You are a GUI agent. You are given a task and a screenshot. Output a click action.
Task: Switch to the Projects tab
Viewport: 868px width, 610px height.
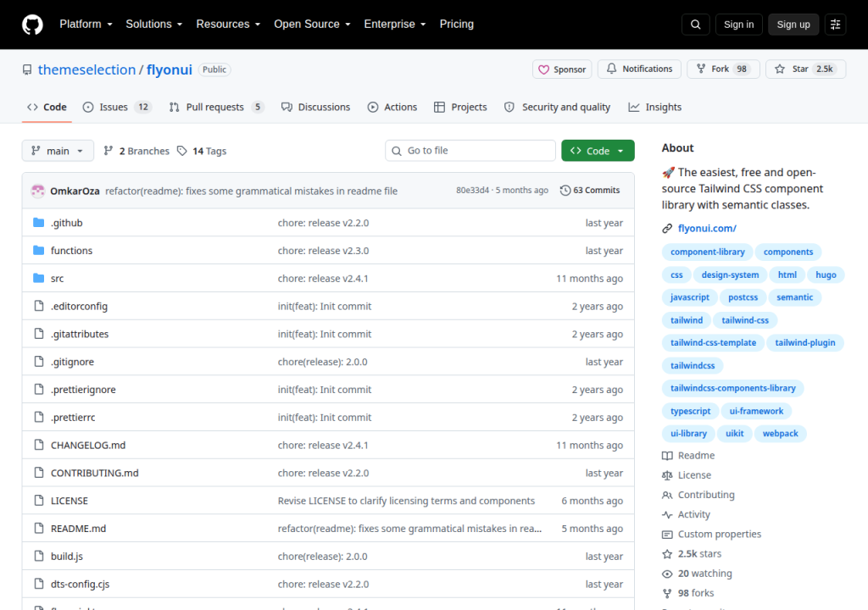pyautogui.click(x=460, y=108)
